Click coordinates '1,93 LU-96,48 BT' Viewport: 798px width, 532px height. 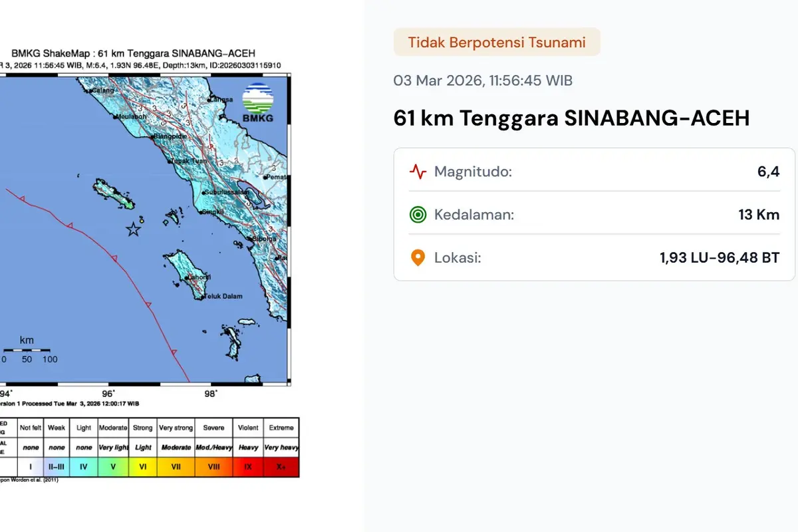[720, 257]
